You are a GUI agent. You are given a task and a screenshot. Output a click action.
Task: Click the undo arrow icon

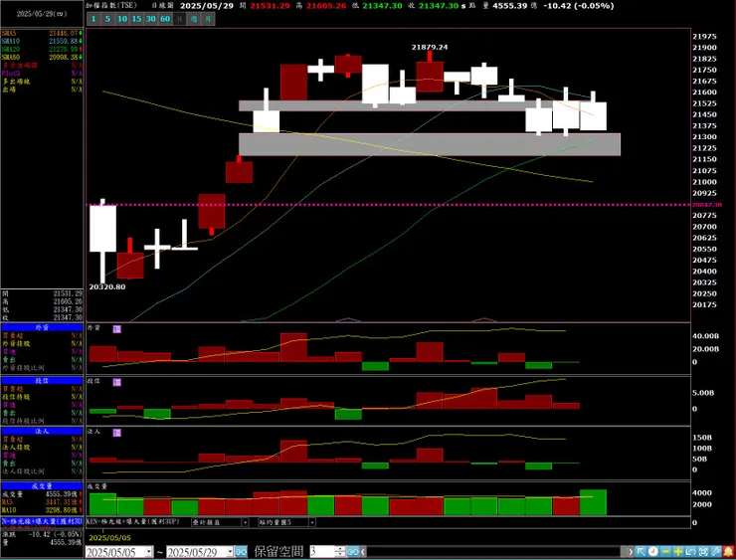coord(690,552)
